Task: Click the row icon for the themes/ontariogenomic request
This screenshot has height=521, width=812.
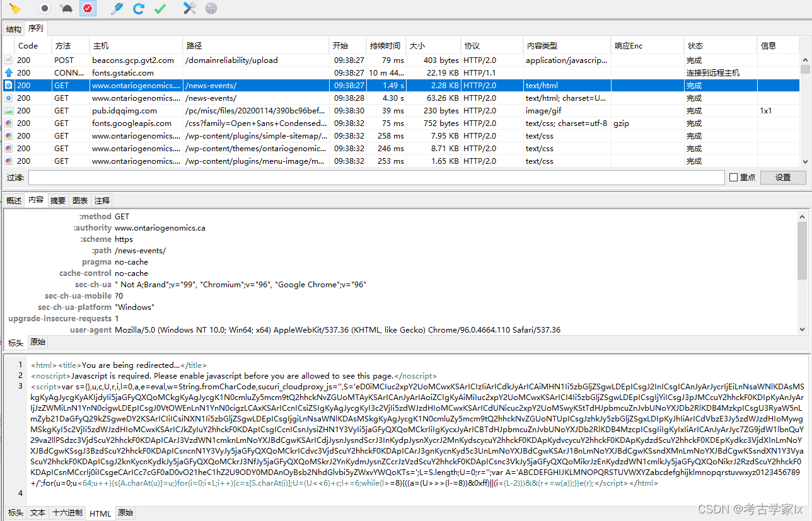Action: click(8, 148)
